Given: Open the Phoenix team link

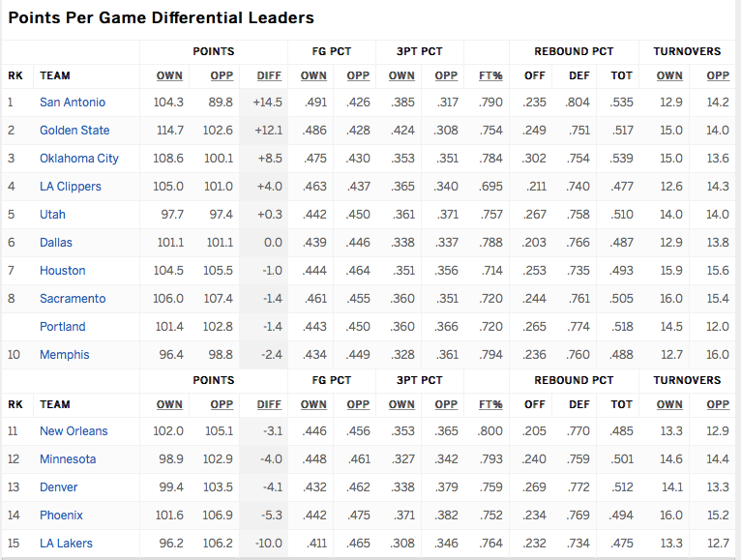Looking at the screenshot, I should (61, 516).
